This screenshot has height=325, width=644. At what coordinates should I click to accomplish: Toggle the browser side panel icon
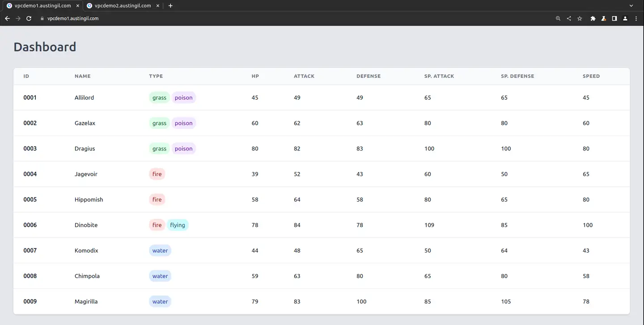click(x=614, y=18)
